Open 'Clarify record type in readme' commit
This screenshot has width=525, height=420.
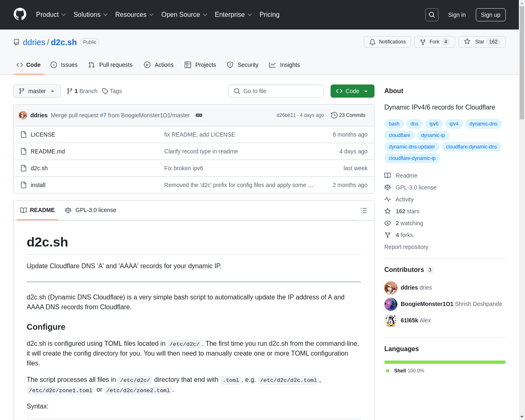pyautogui.click(x=201, y=151)
